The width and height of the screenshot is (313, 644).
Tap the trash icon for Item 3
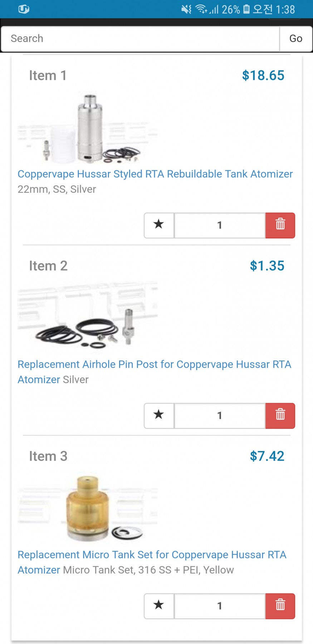click(280, 606)
